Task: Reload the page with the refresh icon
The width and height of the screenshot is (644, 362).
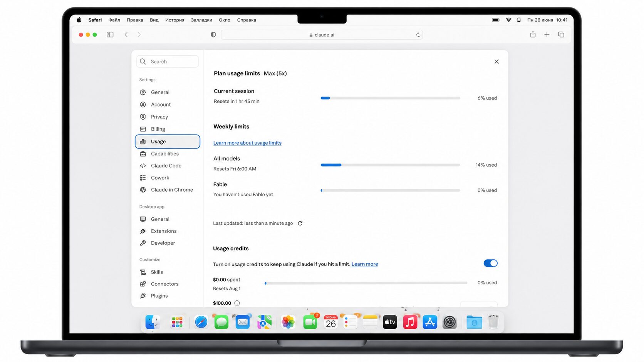Action: point(418,35)
